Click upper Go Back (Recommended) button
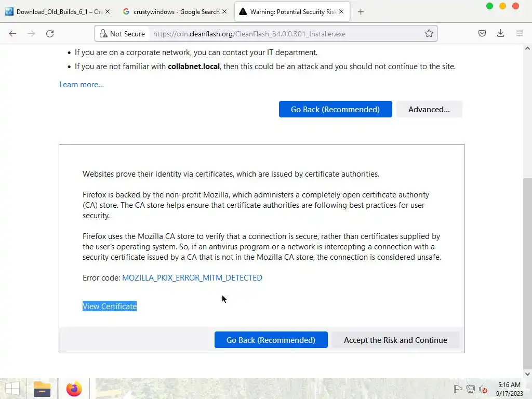The width and height of the screenshot is (532, 399). [335, 109]
